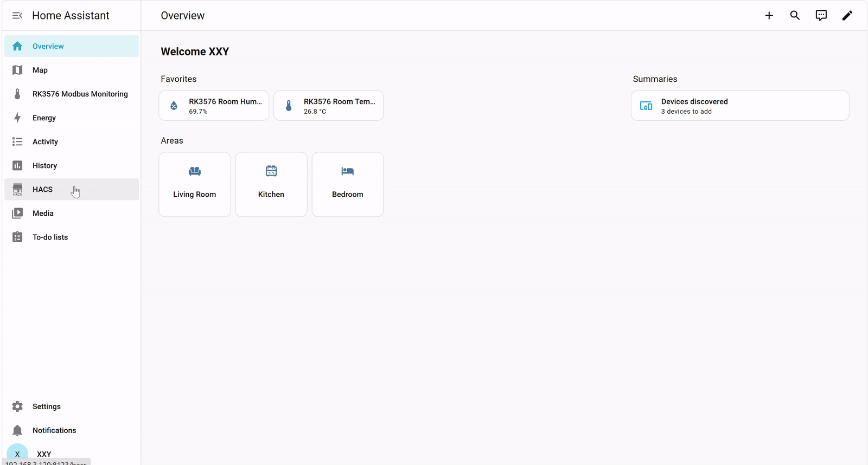
Task: Go to Map in the sidebar
Action: (x=72, y=70)
